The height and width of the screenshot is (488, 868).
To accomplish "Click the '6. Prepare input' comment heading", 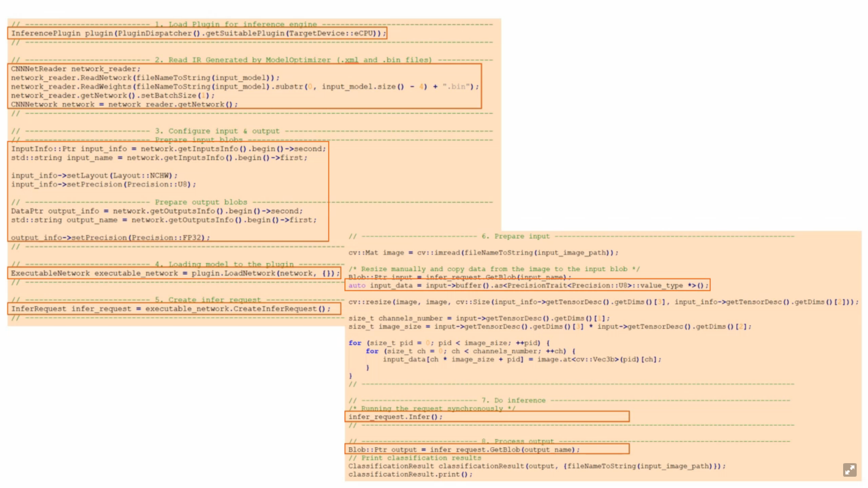I will 515,236.
